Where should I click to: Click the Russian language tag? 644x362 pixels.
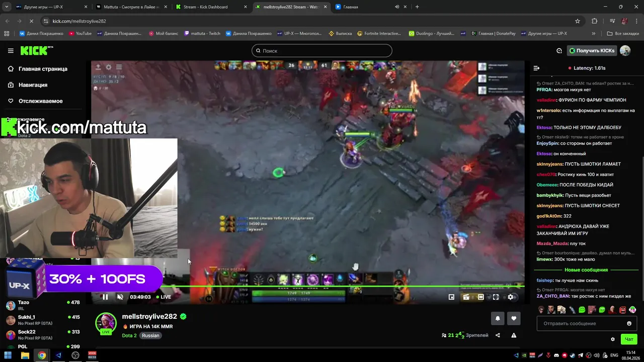[x=150, y=335]
